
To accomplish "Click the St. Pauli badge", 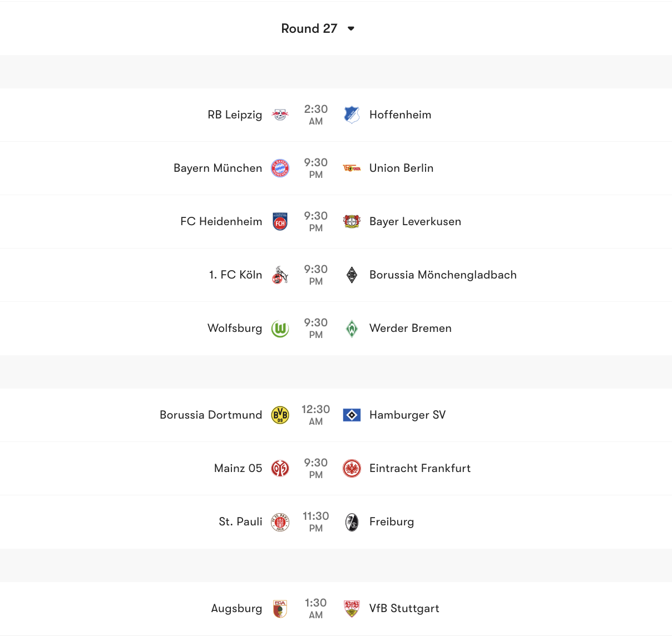I will 280,521.
